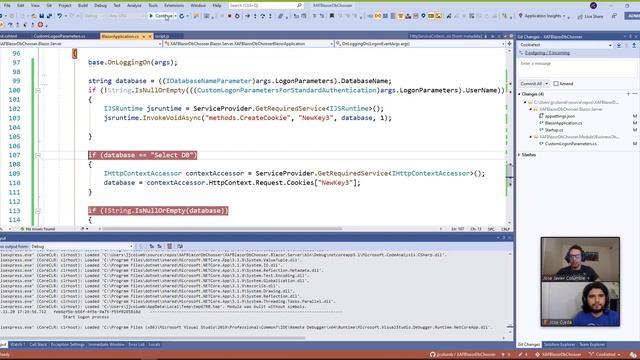Close the BlazorApplication.cs tab
Screen dimensions: 640x360
tap(150, 36)
